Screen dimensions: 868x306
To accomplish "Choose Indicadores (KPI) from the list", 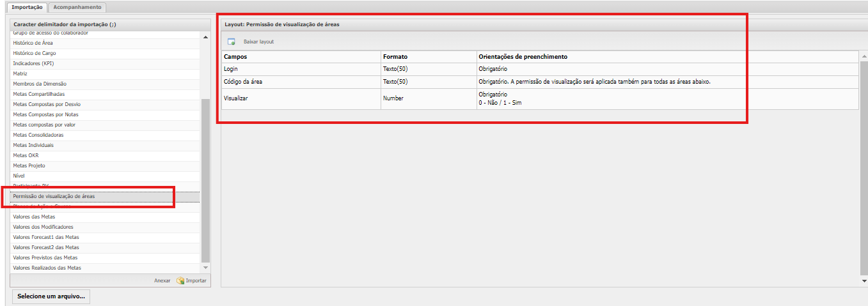I will click(34, 63).
